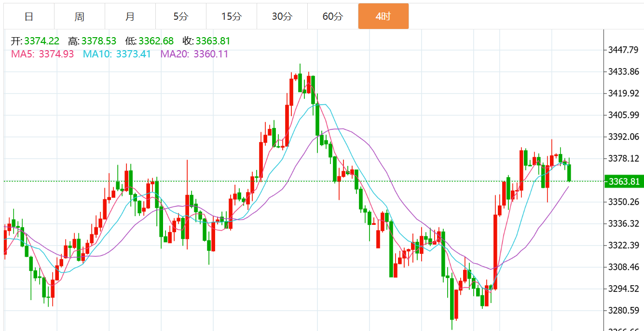Choose the 30分 interval tab
Viewport: 644px width, 331px height.
tap(282, 16)
